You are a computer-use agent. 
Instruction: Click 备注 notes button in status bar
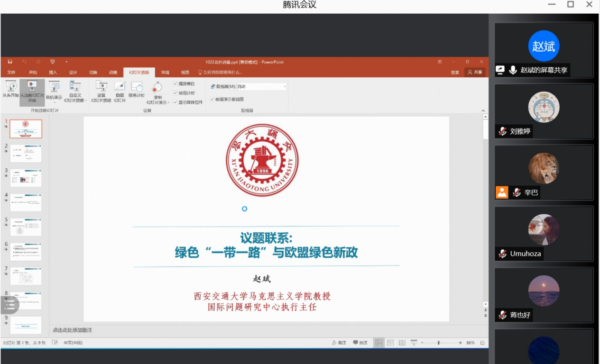[340, 343]
